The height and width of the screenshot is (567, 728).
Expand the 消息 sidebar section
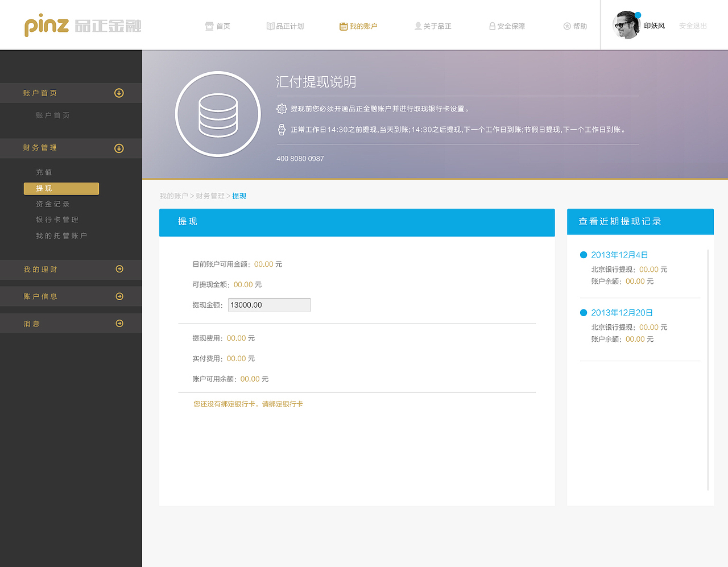[119, 323]
